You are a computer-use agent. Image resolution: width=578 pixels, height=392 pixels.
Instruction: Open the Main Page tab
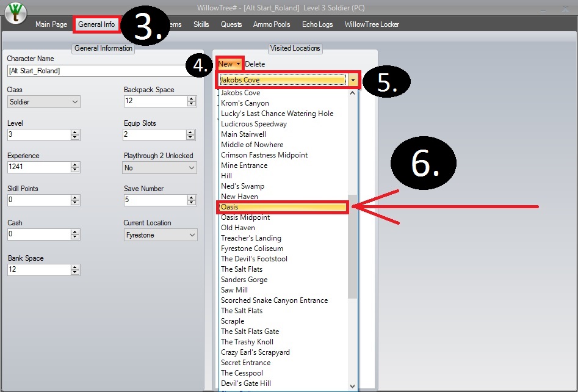tap(51, 24)
